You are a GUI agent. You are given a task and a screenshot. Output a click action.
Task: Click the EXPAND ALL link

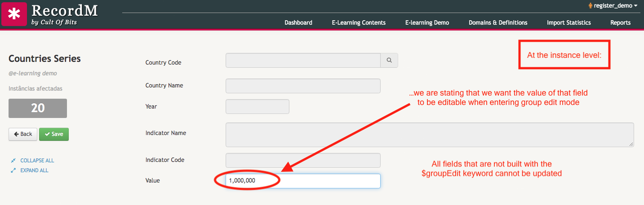(x=34, y=170)
